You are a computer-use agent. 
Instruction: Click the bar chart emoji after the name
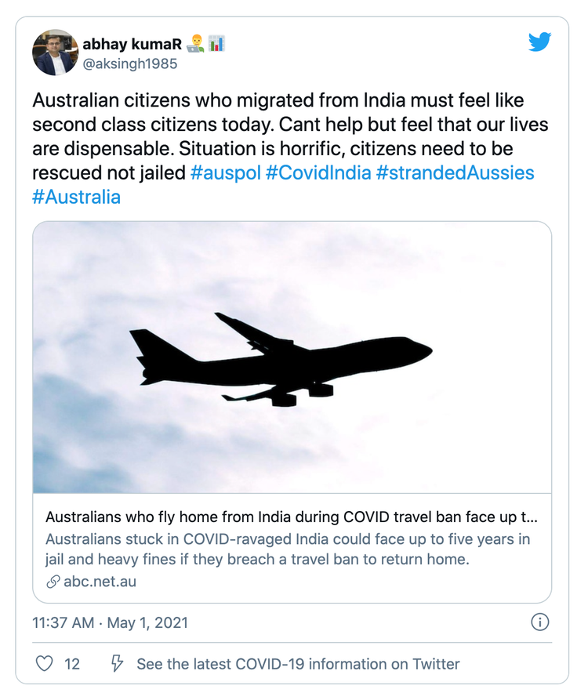click(x=217, y=44)
